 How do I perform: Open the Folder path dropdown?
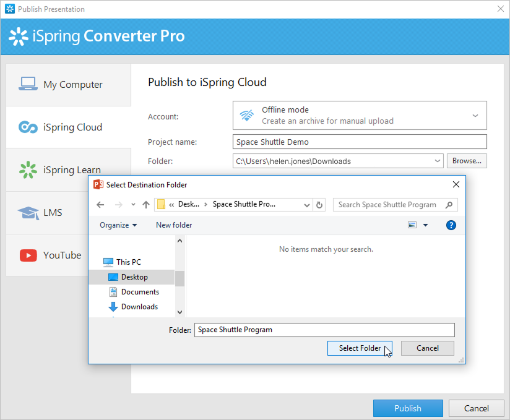coord(438,161)
